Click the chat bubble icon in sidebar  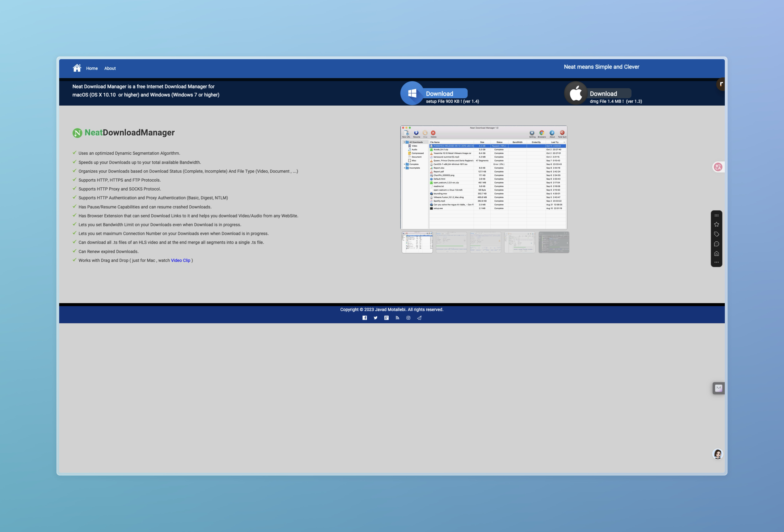point(717,244)
